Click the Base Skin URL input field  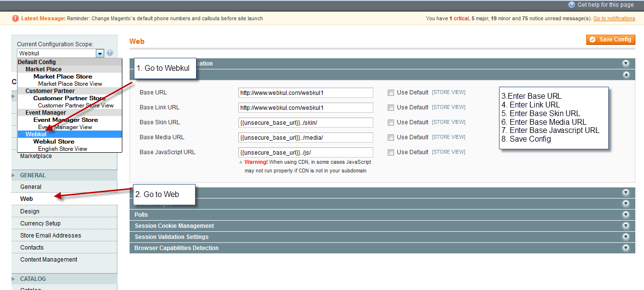point(306,122)
